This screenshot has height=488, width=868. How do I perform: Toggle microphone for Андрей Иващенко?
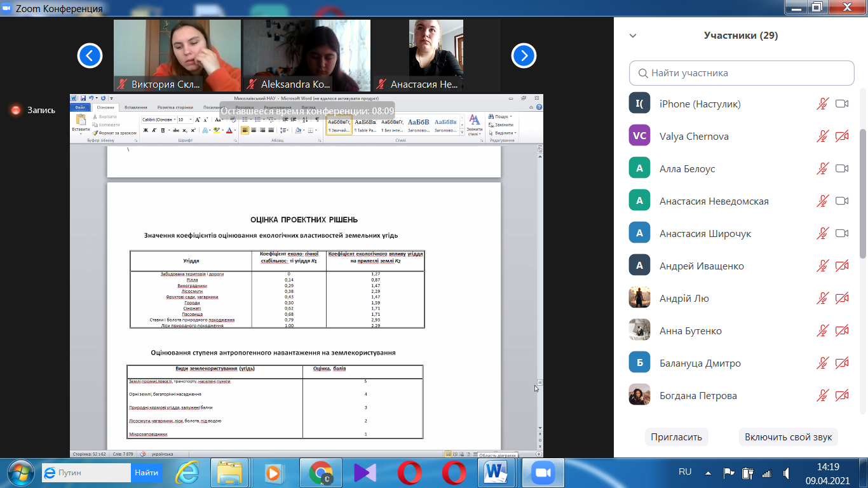(822, 266)
